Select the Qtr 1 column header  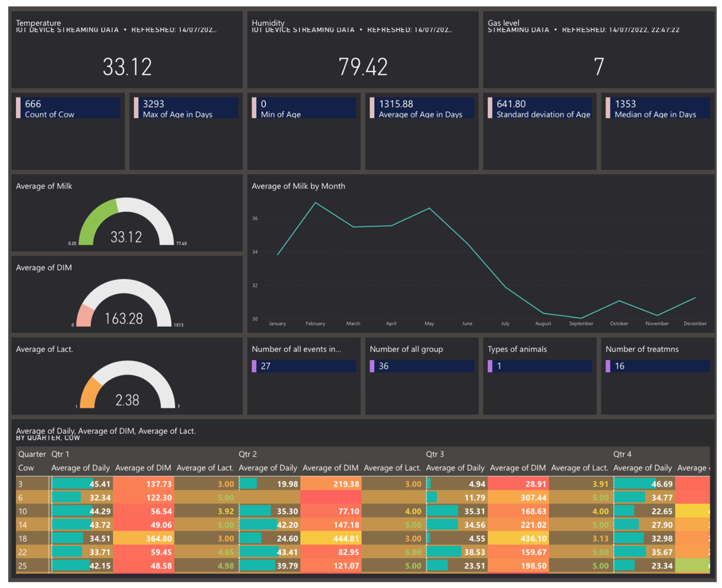[x=60, y=454]
